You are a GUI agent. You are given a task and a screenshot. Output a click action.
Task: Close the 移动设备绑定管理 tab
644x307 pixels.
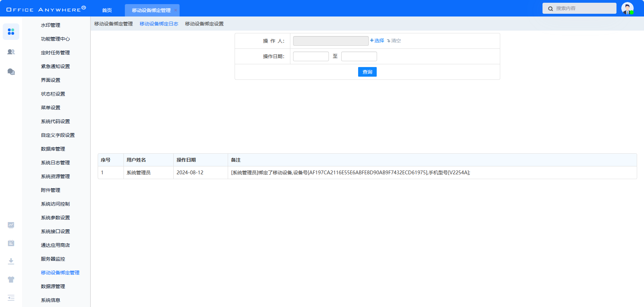pos(175,10)
